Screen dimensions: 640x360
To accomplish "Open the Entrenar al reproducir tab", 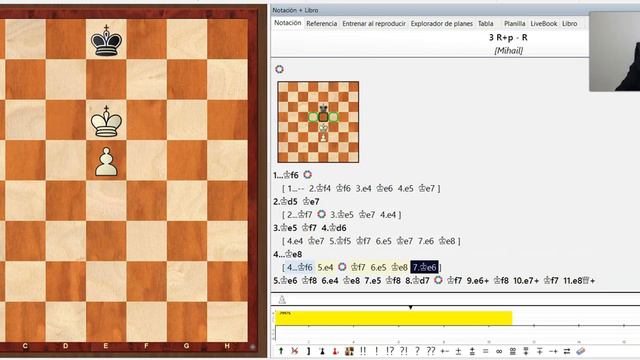I will tap(374, 24).
